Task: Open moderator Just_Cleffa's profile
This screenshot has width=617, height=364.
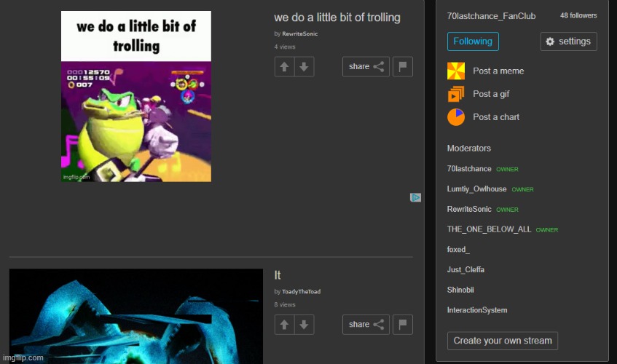Action: pyautogui.click(x=465, y=269)
